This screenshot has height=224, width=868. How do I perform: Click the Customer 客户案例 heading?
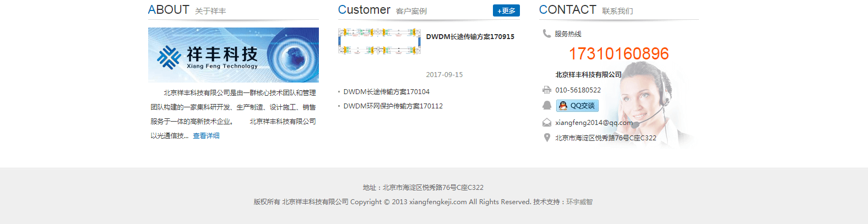(382, 10)
